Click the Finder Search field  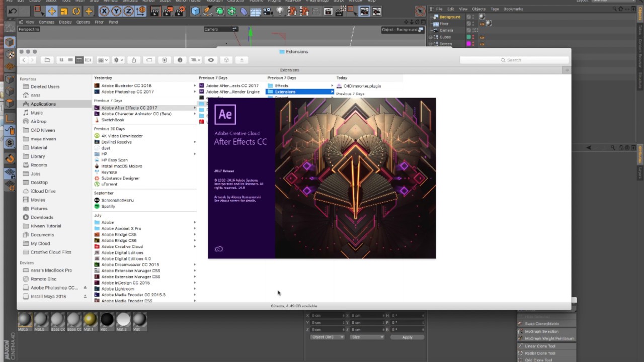coord(513,60)
